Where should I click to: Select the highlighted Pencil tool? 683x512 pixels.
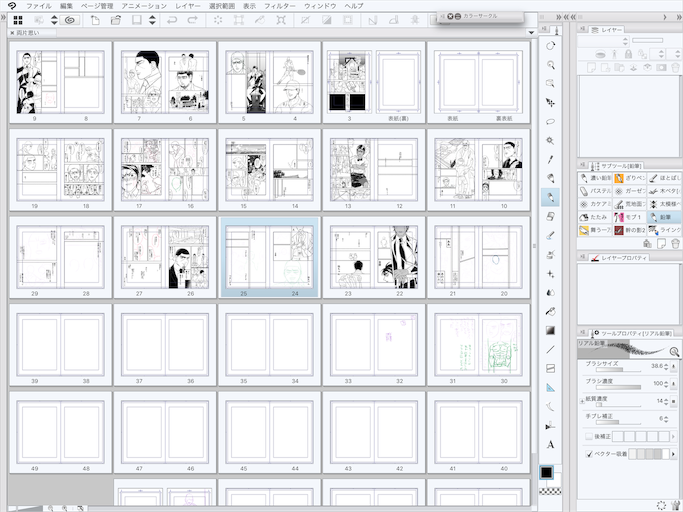pyautogui.click(x=551, y=197)
